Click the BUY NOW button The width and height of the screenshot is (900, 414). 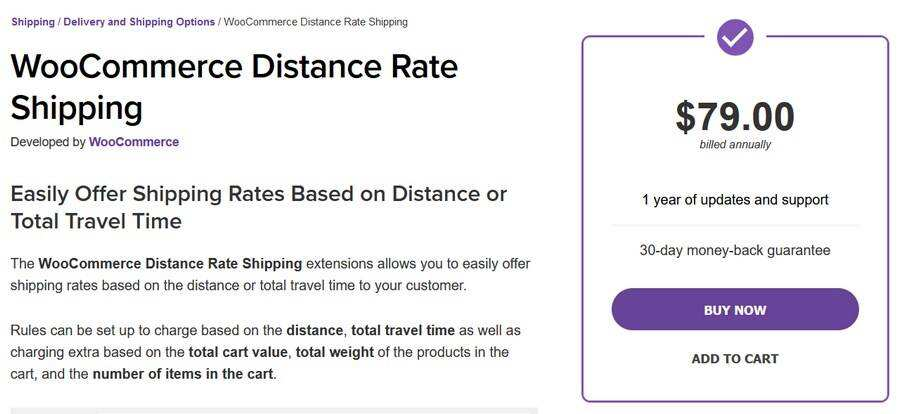735,309
